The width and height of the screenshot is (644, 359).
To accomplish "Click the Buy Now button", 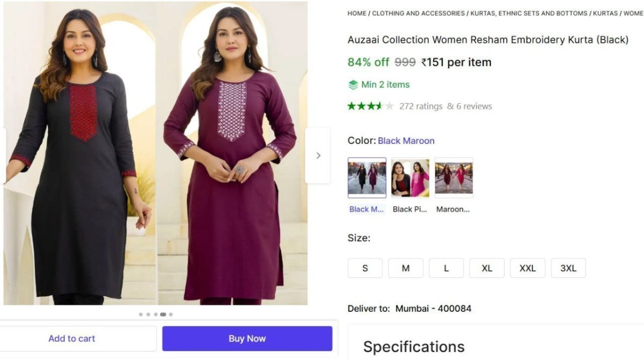I will click(x=247, y=338).
